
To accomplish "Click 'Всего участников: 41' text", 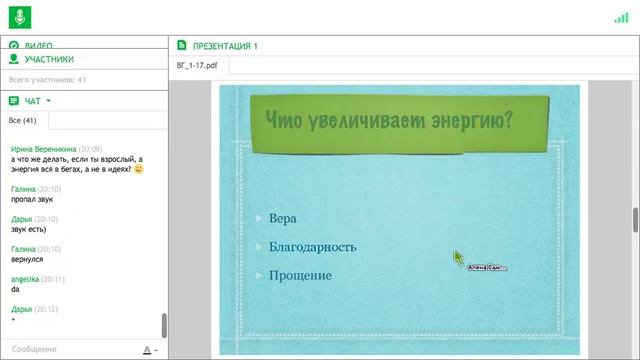I will point(47,80).
